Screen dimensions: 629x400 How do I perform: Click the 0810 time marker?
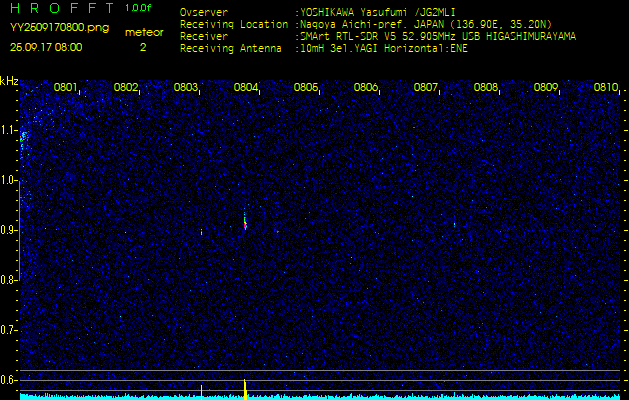(x=606, y=88)
